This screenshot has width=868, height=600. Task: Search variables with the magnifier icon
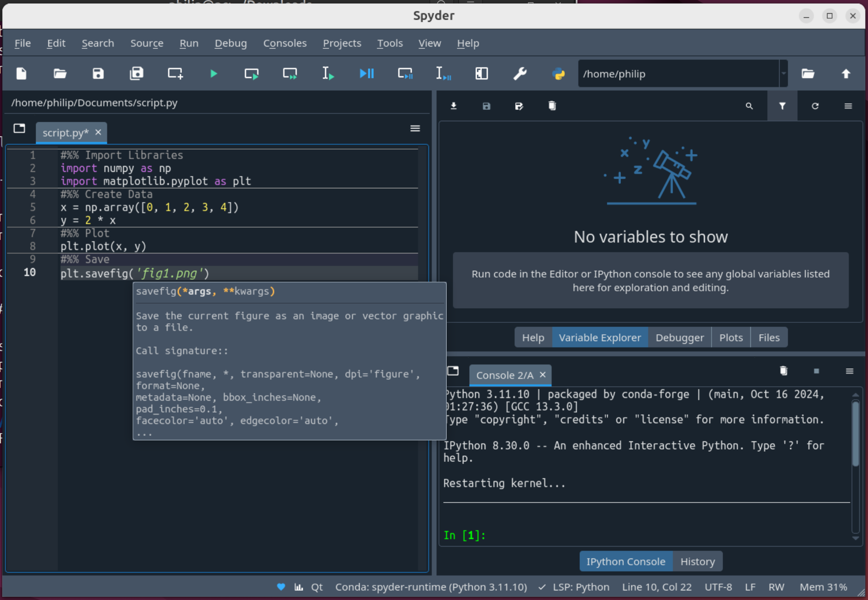pos(749,106)
